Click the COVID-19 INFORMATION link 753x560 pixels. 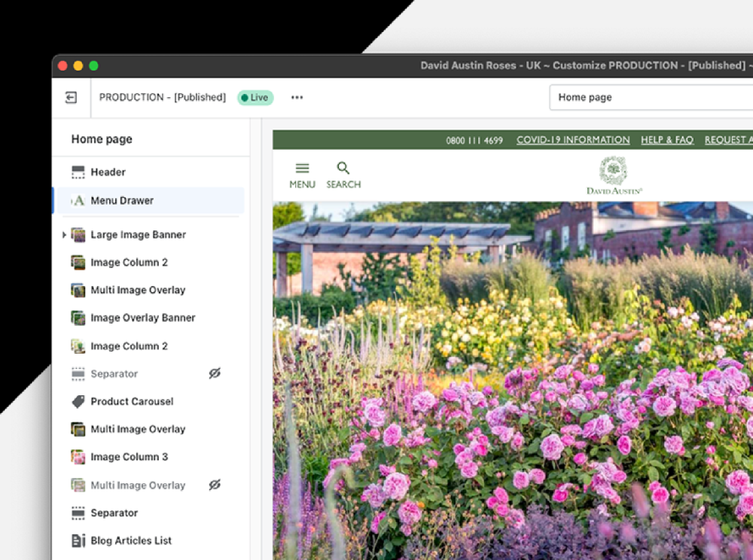click(573, 140)
